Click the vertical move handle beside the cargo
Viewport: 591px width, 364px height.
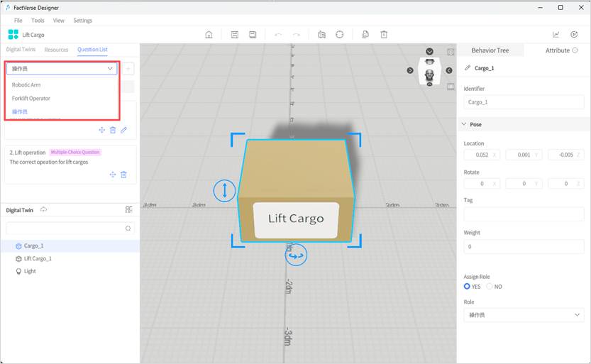pos(224,190)
